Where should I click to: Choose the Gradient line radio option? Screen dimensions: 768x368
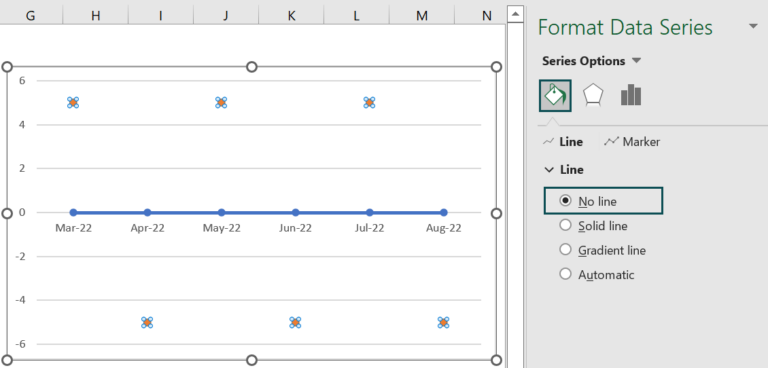[565, 249]
